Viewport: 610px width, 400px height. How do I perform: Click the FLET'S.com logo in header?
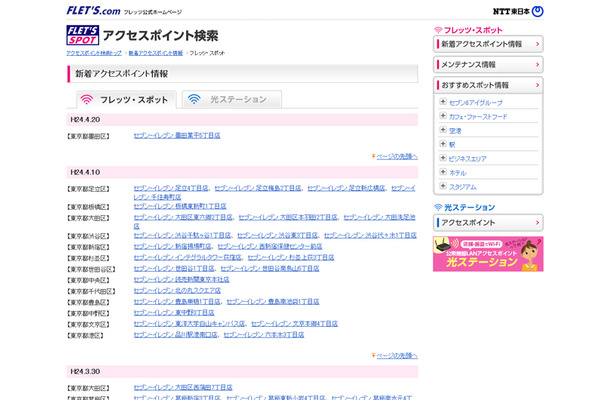[93, 11]
